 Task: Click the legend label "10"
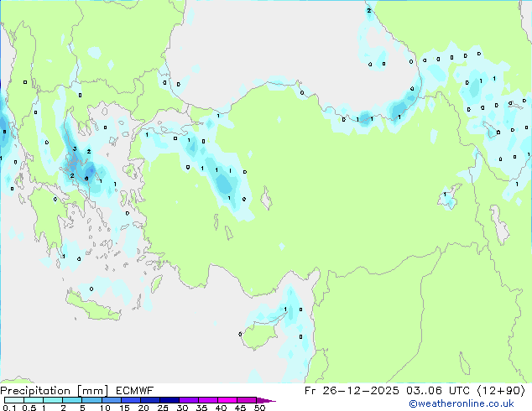105,408
